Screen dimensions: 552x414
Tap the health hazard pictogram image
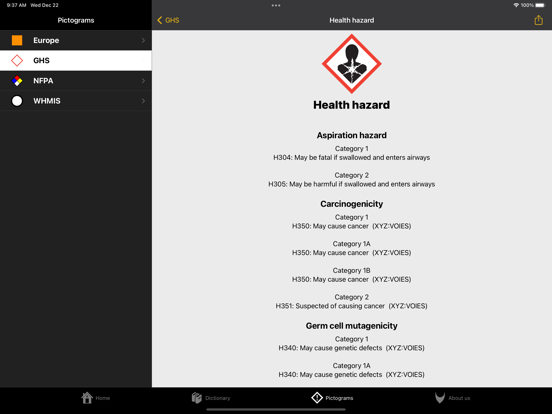point(352,64)
